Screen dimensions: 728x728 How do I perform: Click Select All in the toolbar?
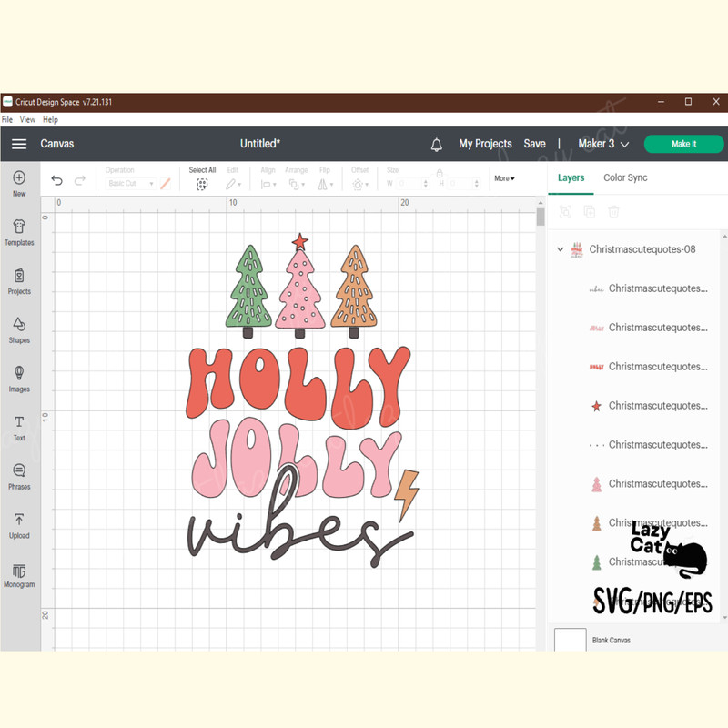click(x=202, y=178)
